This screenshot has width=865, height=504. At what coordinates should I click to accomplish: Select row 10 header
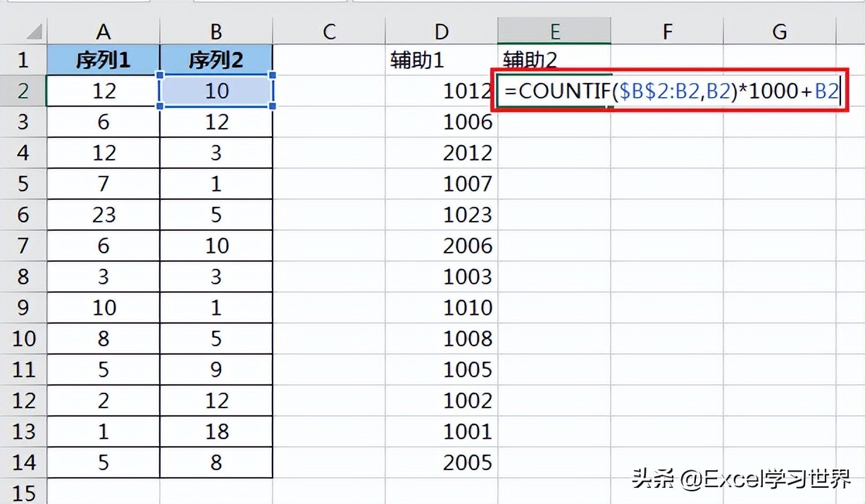pyautogui.click(x=23, y=339)
